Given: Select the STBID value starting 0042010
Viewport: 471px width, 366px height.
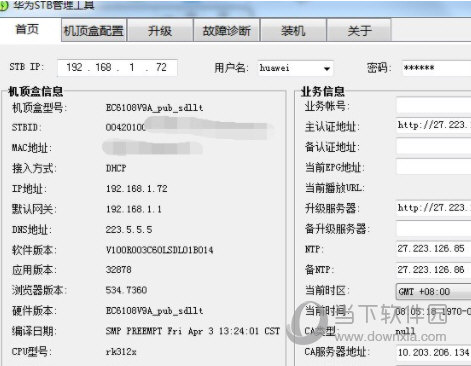Looking at the screenshot, I should (x=126, y=127).
